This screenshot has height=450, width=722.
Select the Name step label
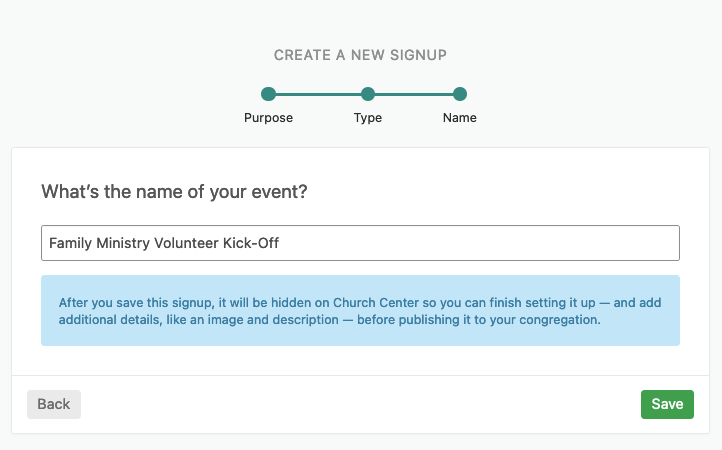pyautogui.click(x=460, y=118)
